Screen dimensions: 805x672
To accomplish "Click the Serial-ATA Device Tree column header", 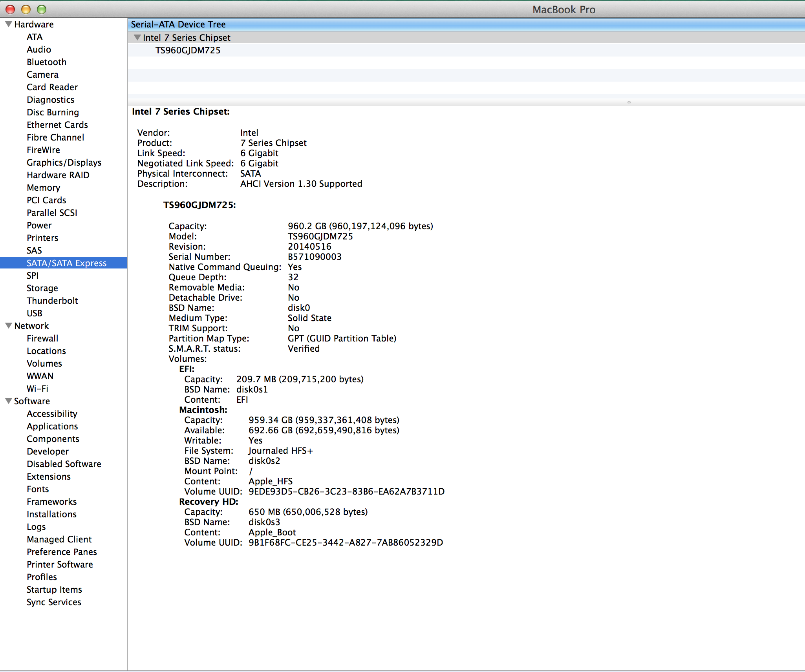I will 466,24.
